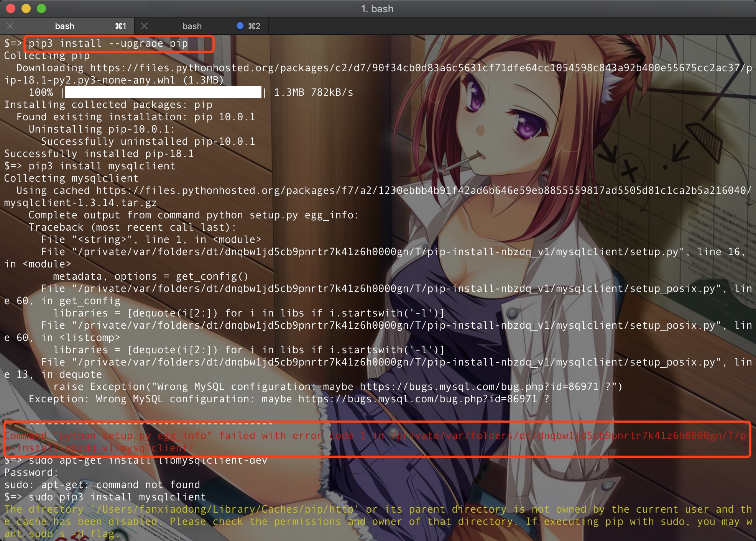756x541 pixels.
Task: Click the window title '1. bash'
Action: (x=377, y=9)
